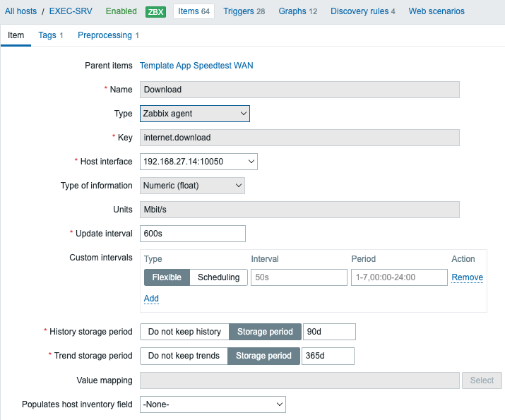Open Discovery rules section
The height and width of the screenshot is (420, 505).
point(362,11)
